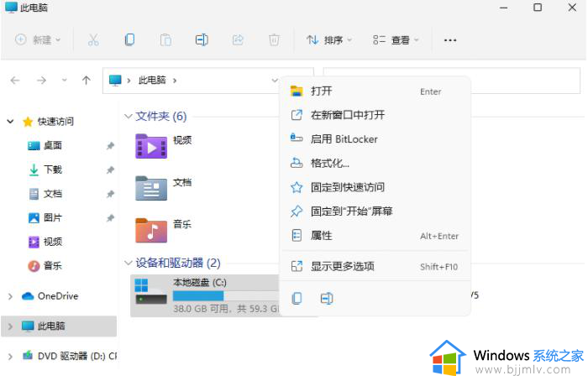Expand the OneDrive tree node
The height and width of the screenshot is (381, 588).
tap(10, 296)
